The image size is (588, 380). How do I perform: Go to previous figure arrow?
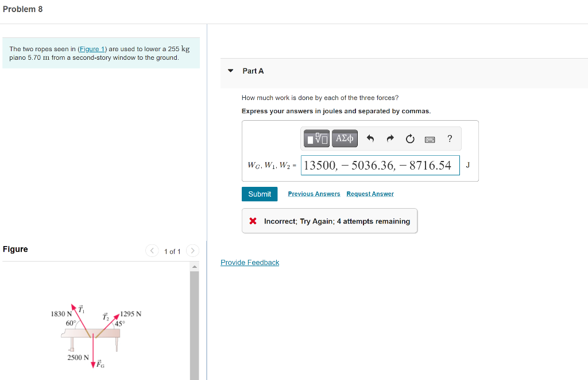[x=152, y=251]
